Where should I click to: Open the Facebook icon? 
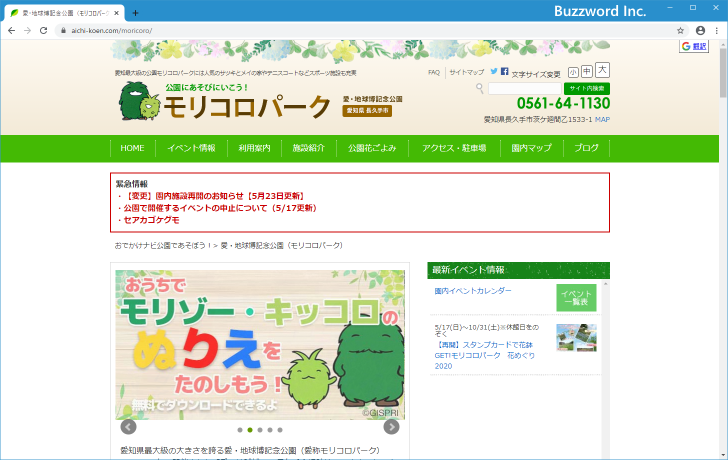click(x=505, y=71)
